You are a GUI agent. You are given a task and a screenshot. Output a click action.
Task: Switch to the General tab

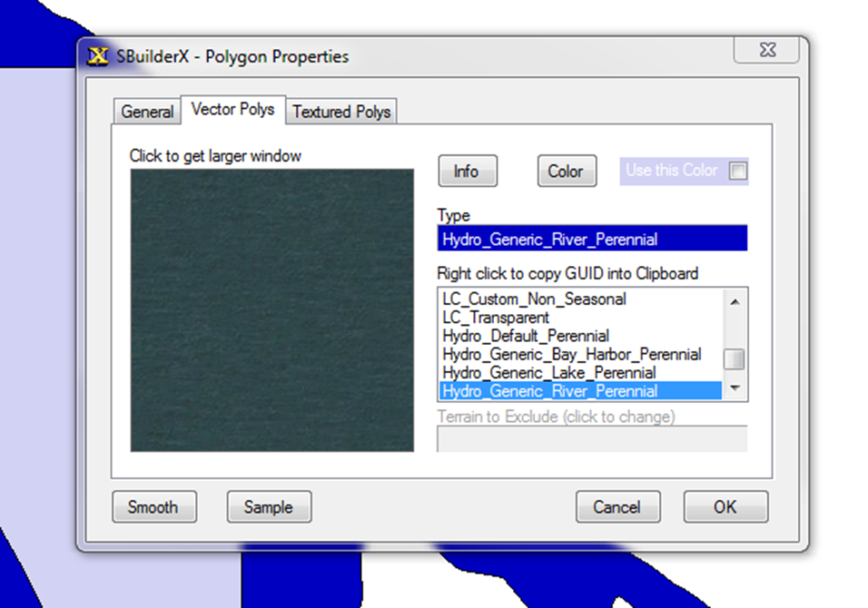147,112
